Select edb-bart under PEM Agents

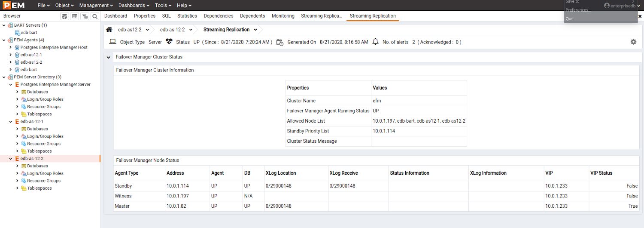pos(28,69)
